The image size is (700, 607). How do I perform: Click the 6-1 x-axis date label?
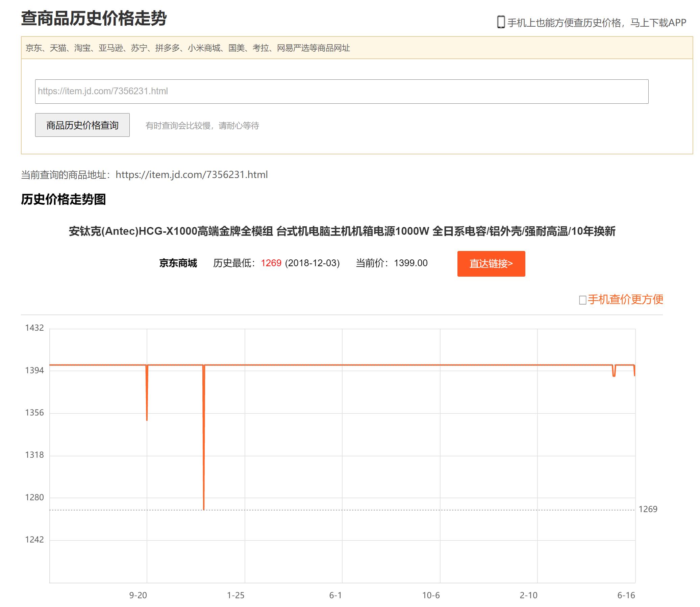coord(335,595)
